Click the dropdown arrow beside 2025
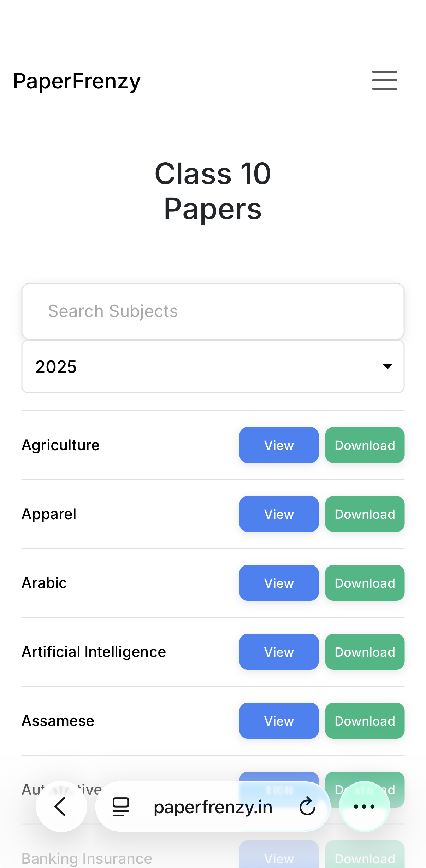The image size is (426, 868). point(387,366)
